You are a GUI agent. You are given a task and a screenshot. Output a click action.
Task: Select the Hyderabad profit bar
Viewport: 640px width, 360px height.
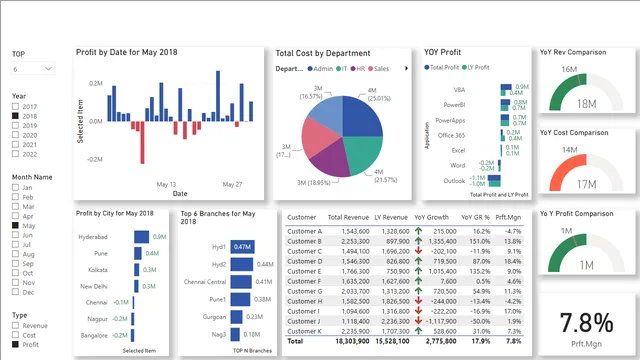(141, 237)
